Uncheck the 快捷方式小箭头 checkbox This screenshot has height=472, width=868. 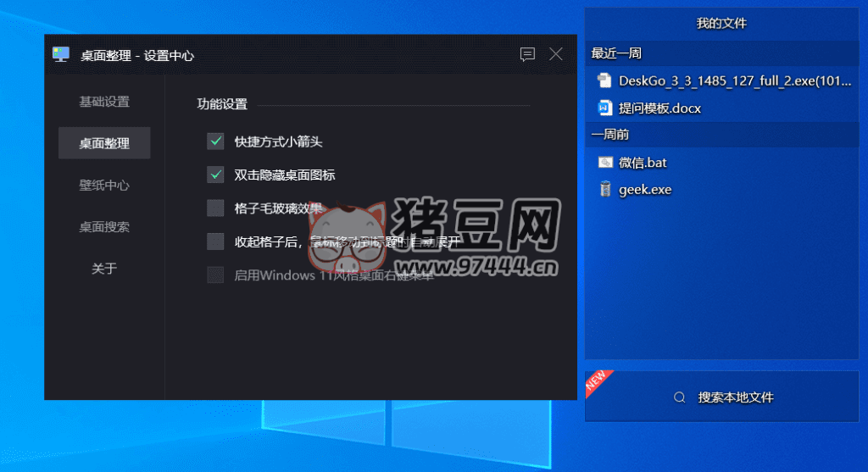215,142
